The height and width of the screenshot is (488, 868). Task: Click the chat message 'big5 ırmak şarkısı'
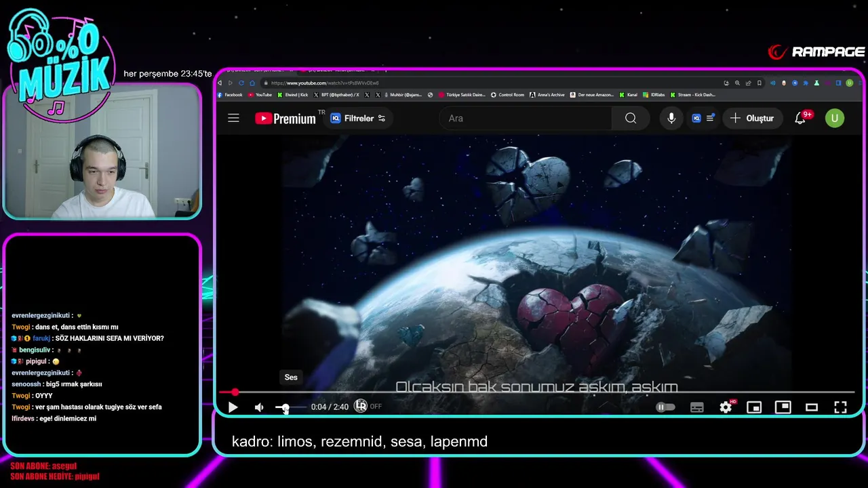click(57, 384)
